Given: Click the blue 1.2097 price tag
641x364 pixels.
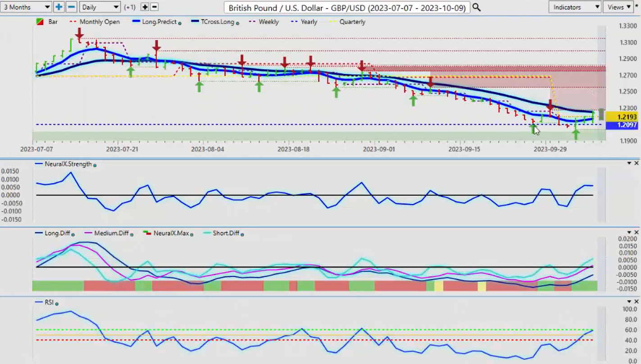Looking at the screenshot, I should click(621, 125).
